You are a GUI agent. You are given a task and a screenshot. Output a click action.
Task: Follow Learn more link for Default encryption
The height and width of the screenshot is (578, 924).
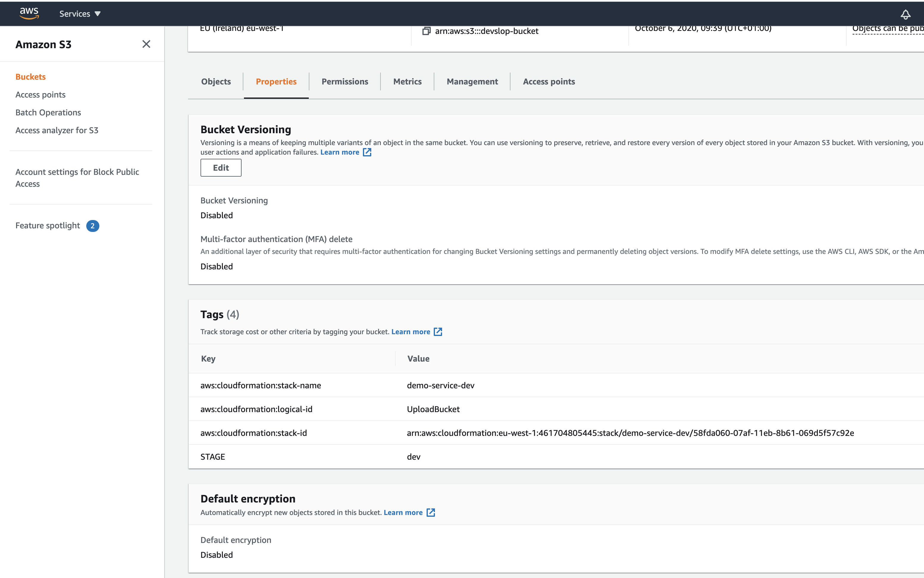point(403,513)
